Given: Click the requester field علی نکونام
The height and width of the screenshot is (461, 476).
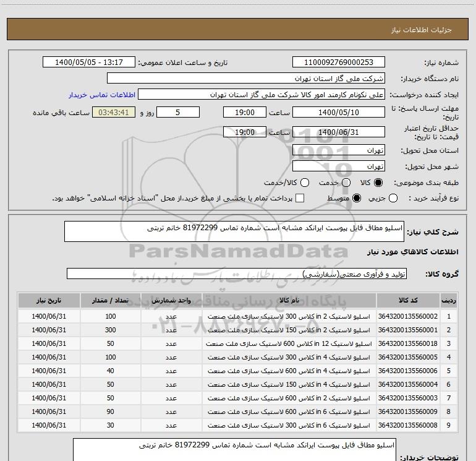Looking at the screenshot, I should tap(261, 95).
